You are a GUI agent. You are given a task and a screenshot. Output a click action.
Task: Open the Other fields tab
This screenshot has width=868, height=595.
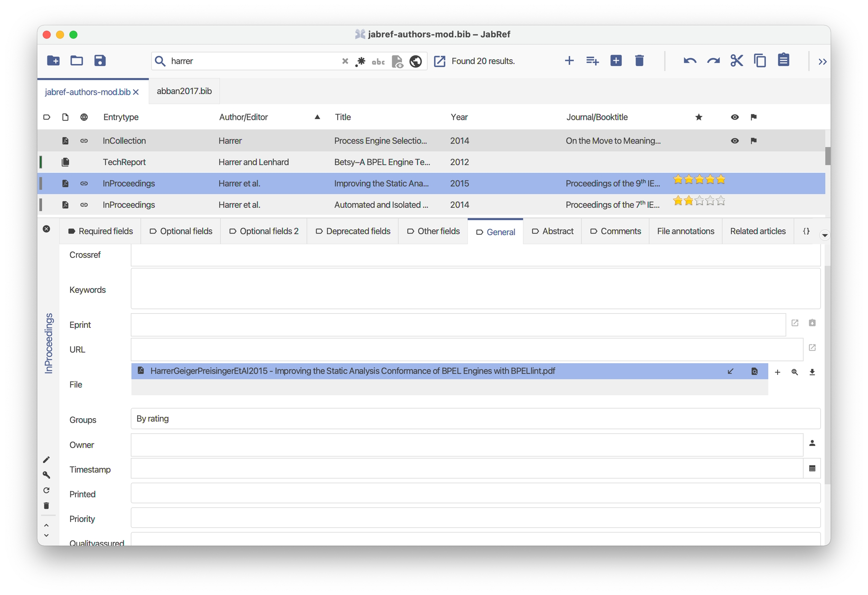(433, 231)
